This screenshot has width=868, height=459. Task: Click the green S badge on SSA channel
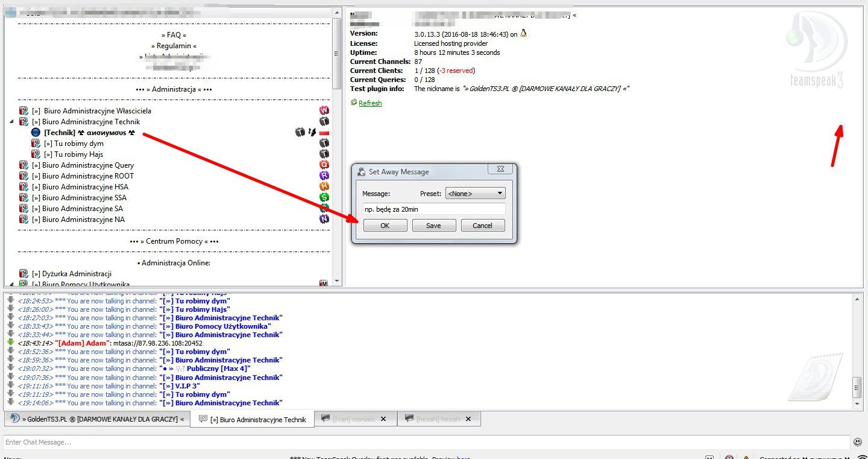[324, 198]
